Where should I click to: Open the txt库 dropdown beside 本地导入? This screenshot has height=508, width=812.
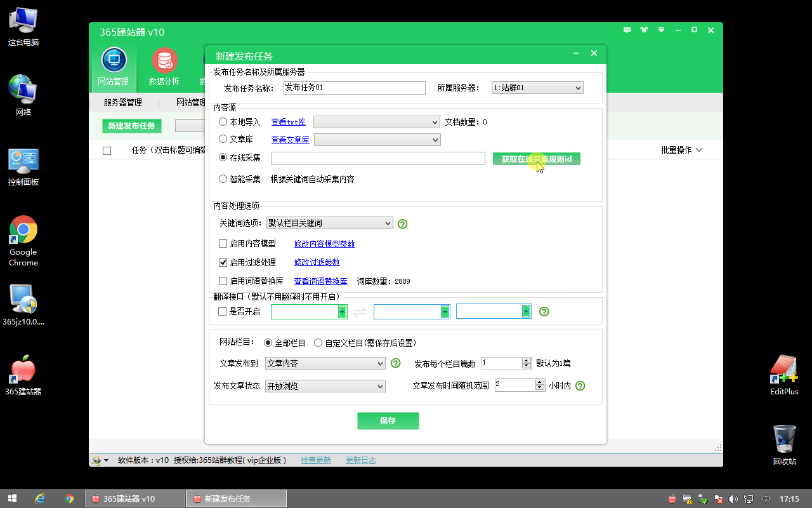coord(377,122)
